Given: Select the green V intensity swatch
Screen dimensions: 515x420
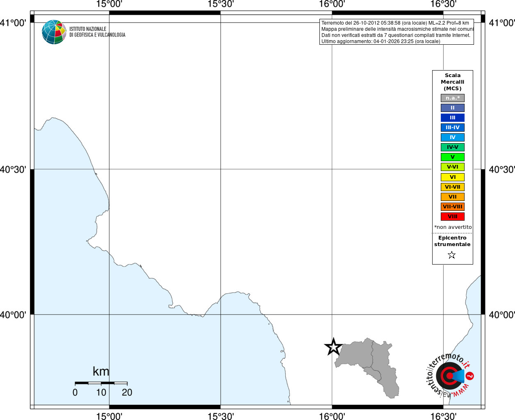Looking at the screenshot, I should (x=453, y=157).
